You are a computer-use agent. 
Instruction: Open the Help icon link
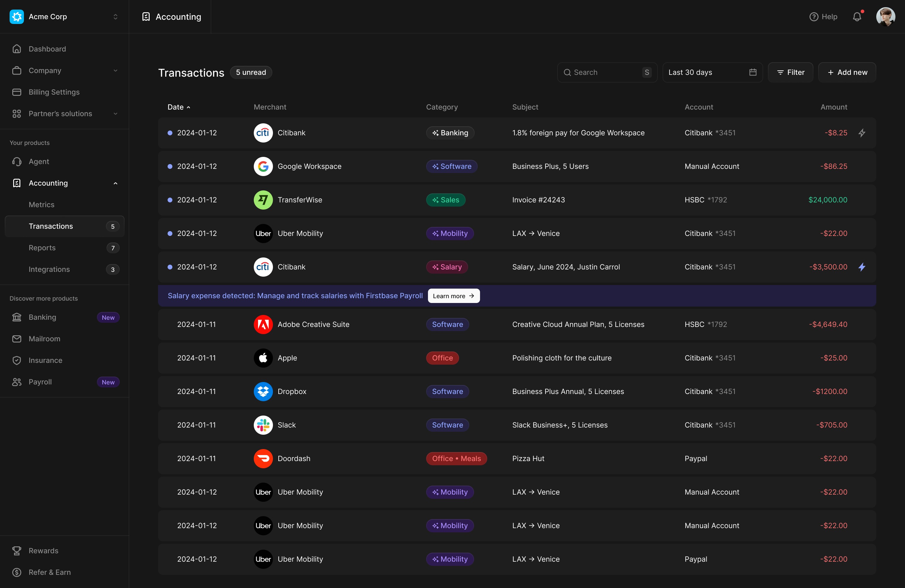823,17
